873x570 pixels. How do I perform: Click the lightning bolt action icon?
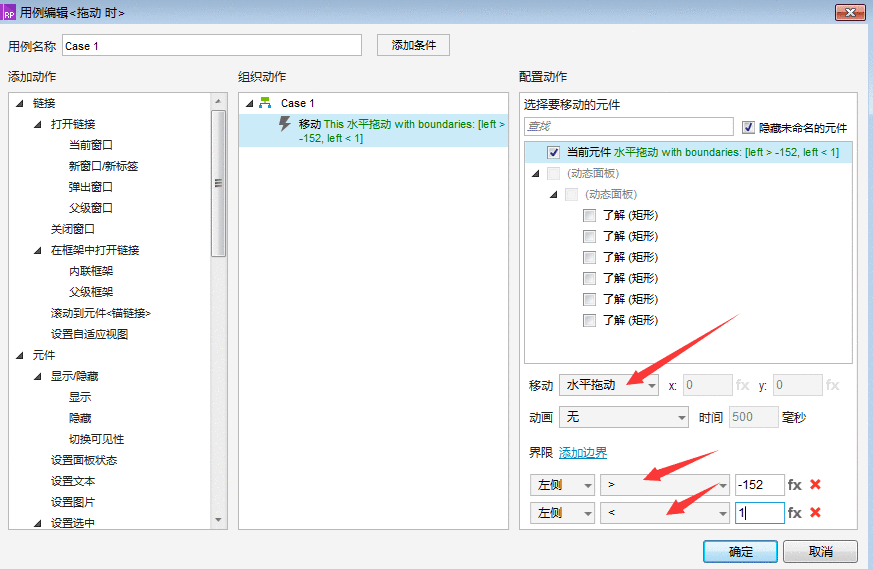tap(285, 124)
